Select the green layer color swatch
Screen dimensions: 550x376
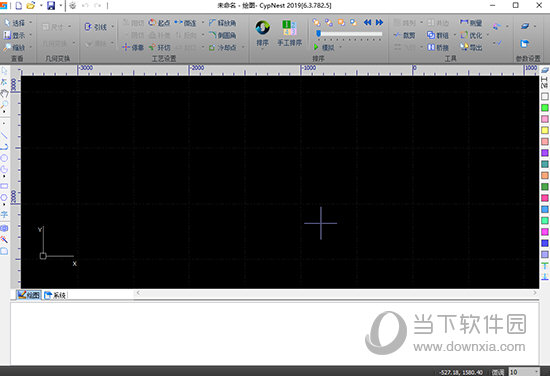pyautogui.click(x=544, y=108)
